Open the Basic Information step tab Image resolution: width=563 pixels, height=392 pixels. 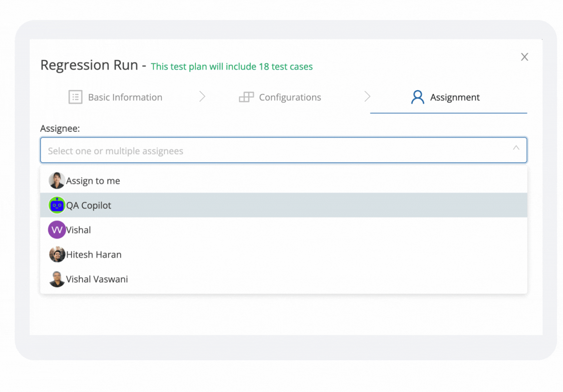115,97
